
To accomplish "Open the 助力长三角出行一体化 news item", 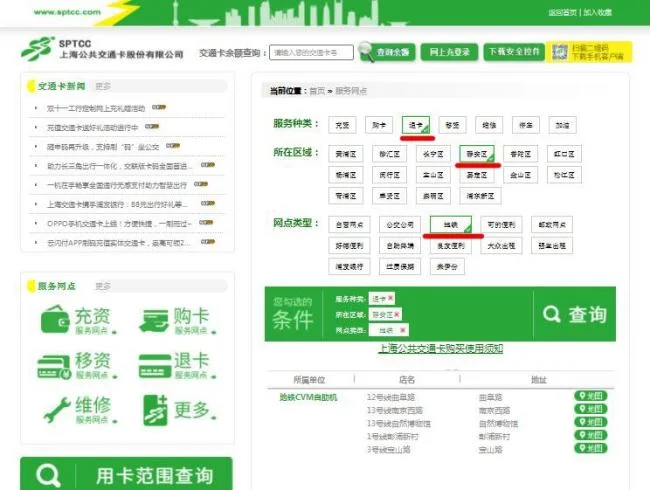I will pyautogui.click(x=119, y=166).
